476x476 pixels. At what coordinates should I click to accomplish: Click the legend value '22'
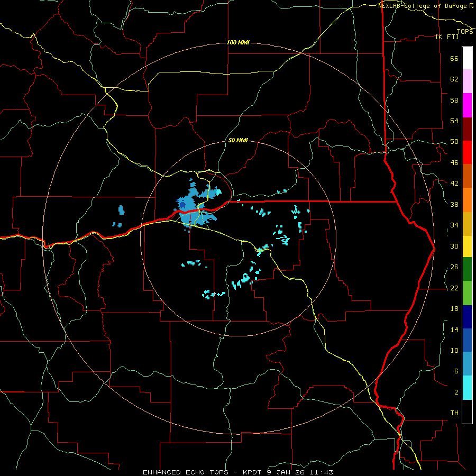point(454,288)
